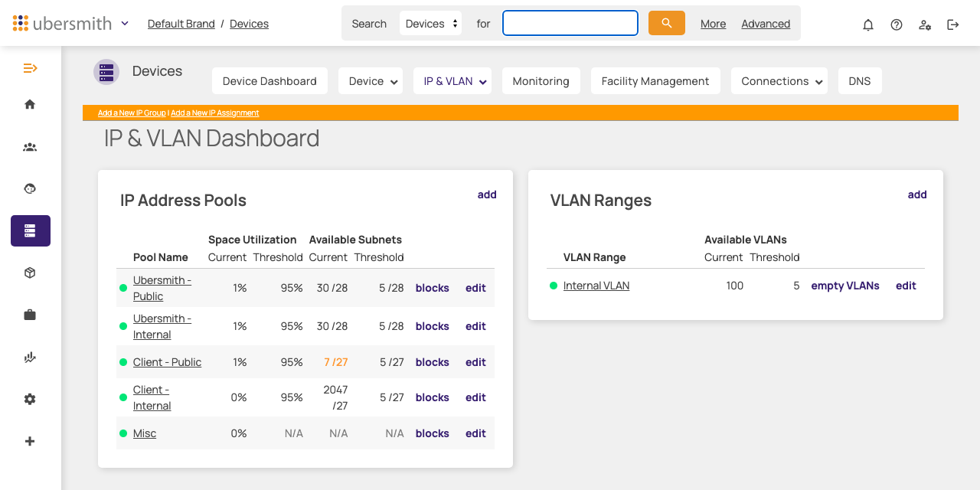View blocks for Ubersmith - Public

pos(433,288)
